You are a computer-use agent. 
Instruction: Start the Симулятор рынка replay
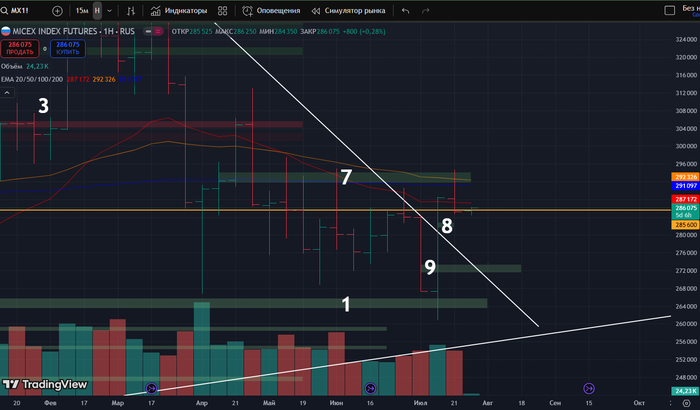(x=347, y=10)
